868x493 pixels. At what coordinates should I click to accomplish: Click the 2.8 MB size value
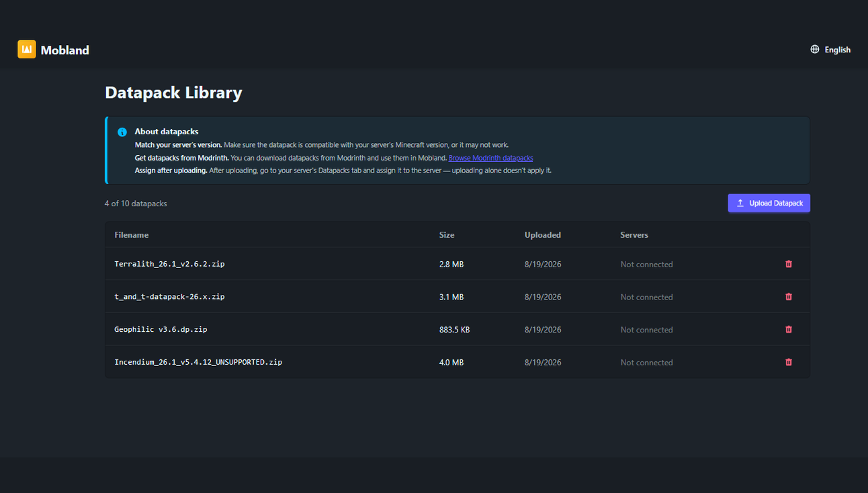pyautogui.click(x=451, y=265)
